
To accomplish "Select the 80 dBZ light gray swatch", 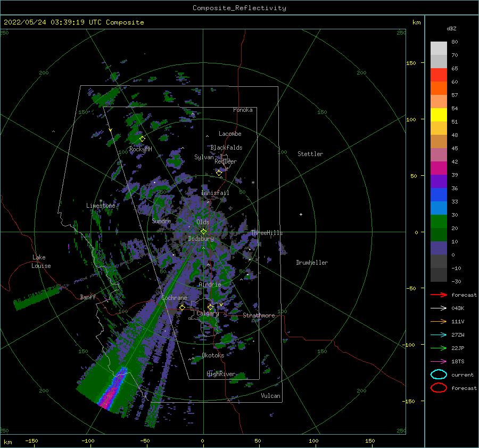I will pos(439,48).
